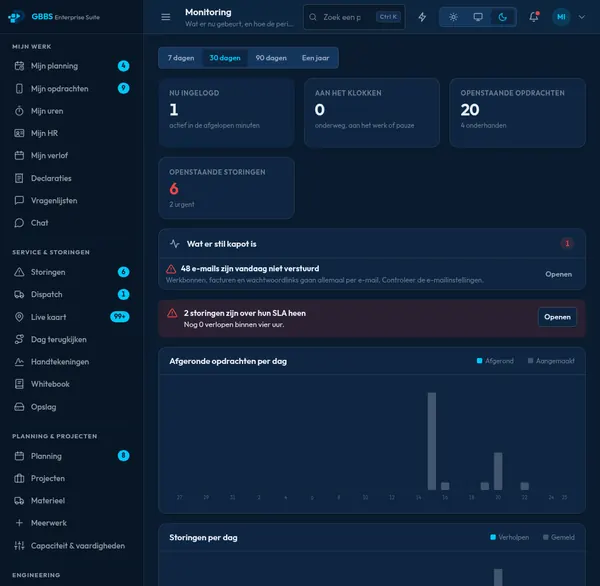This screenshot has height=586, width=600.
Task: Expand user menu chevron next to MI
Action: pyautogui.click(x=582, y=17)
